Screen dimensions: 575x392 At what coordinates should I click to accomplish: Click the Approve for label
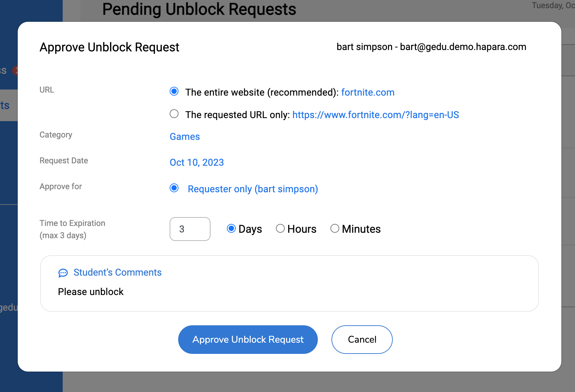pyautogui.click(x=61, y=186)
